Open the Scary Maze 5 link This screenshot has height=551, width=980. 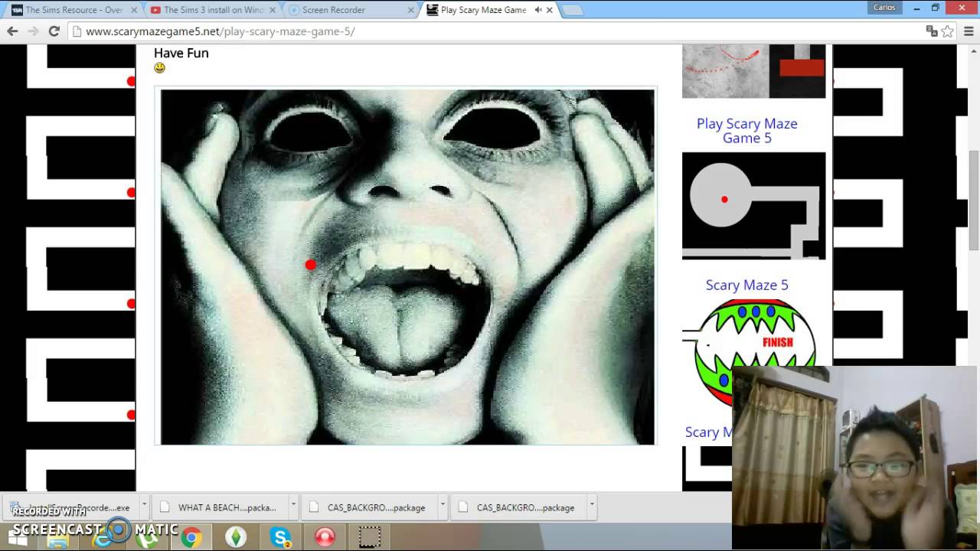747,285
